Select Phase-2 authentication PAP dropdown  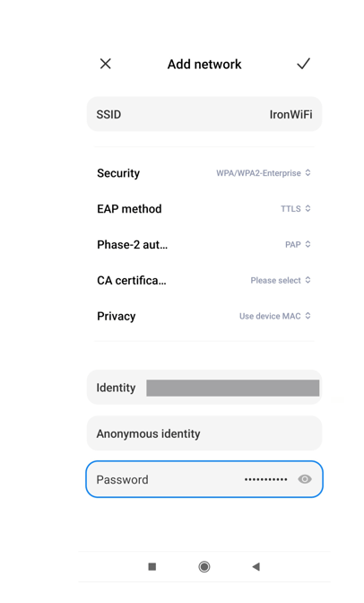click(x=298, y=245)
